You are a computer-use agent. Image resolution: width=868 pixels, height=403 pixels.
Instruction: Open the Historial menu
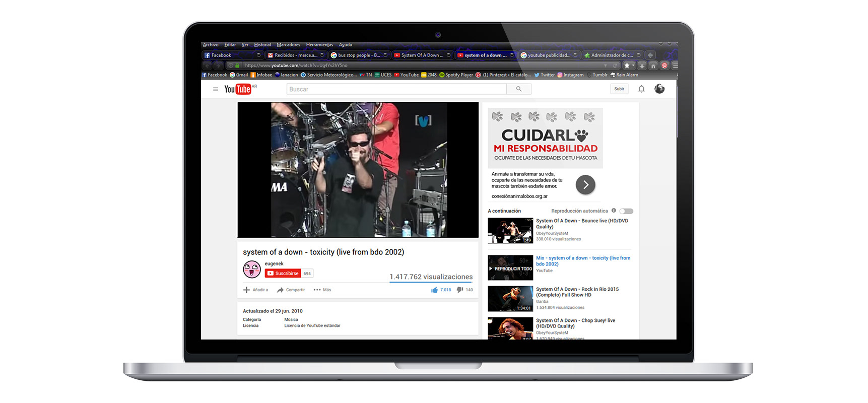pos(262,45)
